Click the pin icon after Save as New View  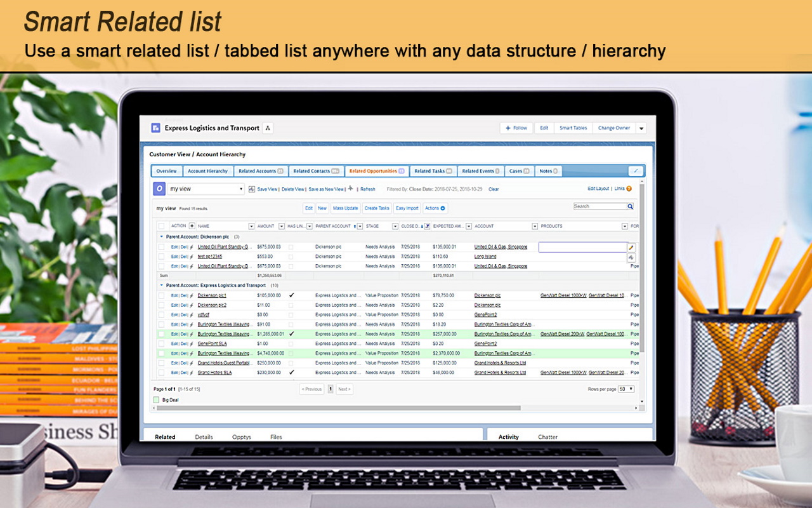pos(351,189)
